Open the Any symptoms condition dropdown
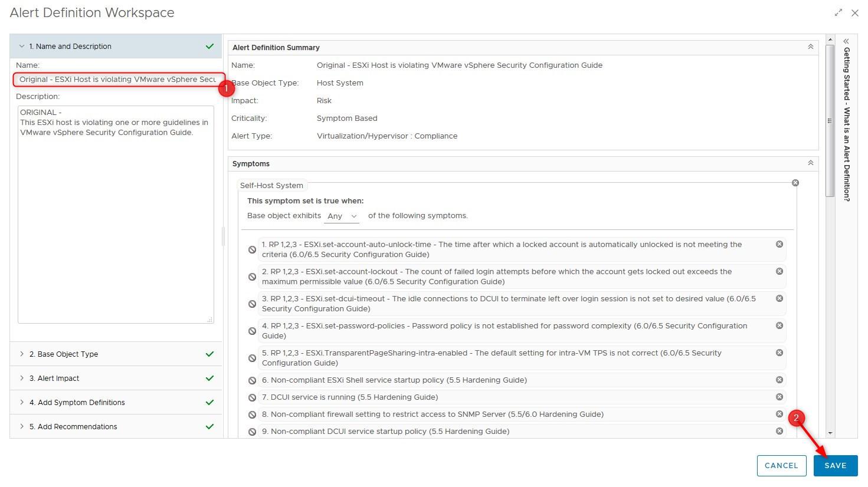The width and height of the screenshot is (868, 487). (x=342, y=216)
